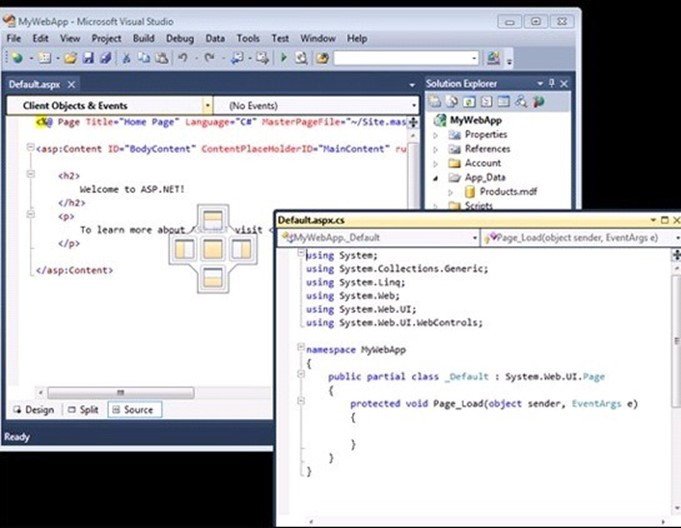Click the second Solution Explorer toolbar icon
The width and height of the screenshot is (681, 528).
(x=452, y=102)
